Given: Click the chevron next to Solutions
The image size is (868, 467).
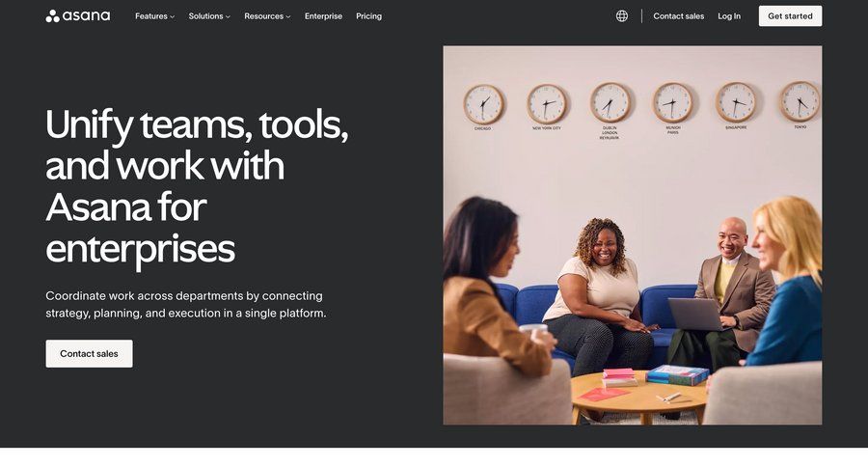Looking at the screenshot, I should tap(228, 16).
